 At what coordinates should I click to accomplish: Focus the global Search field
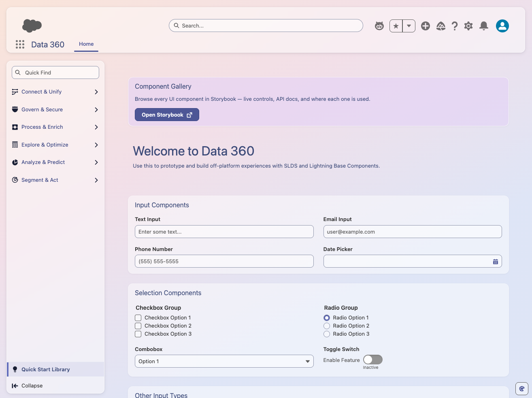click(266, 26)
